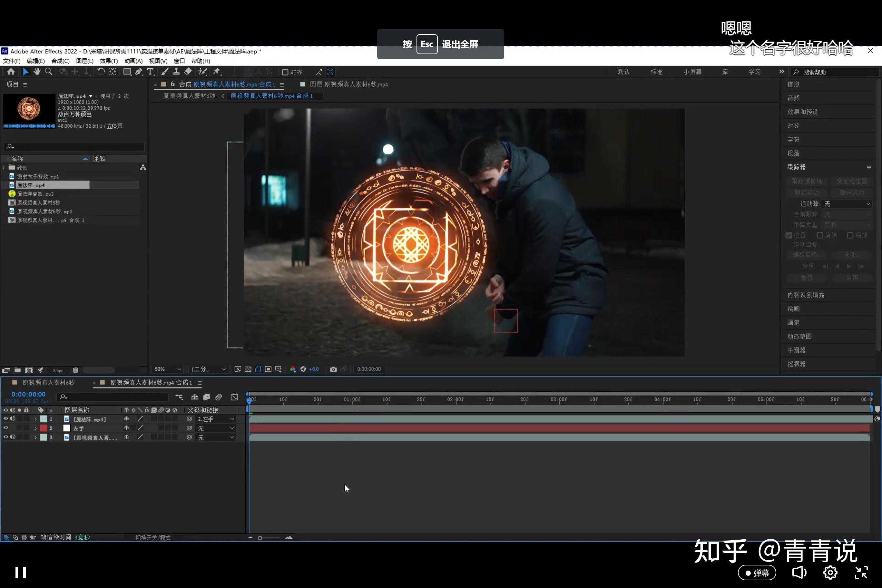Adjust the timeline zoom slider

coord(260,538)
